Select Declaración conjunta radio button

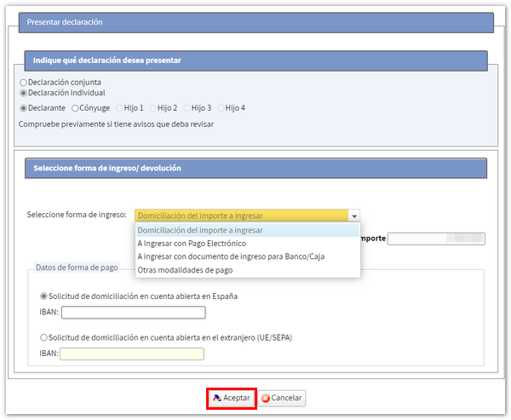[x=23, y=83]
